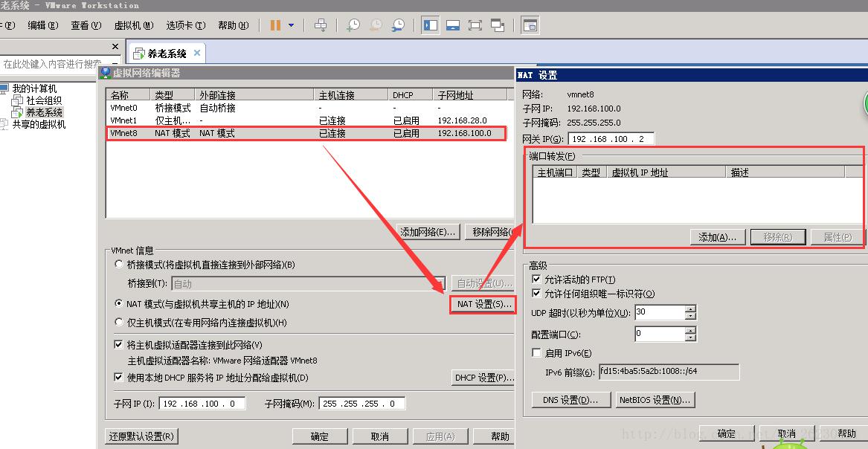Click the 名称 column header

pos(128,95)
